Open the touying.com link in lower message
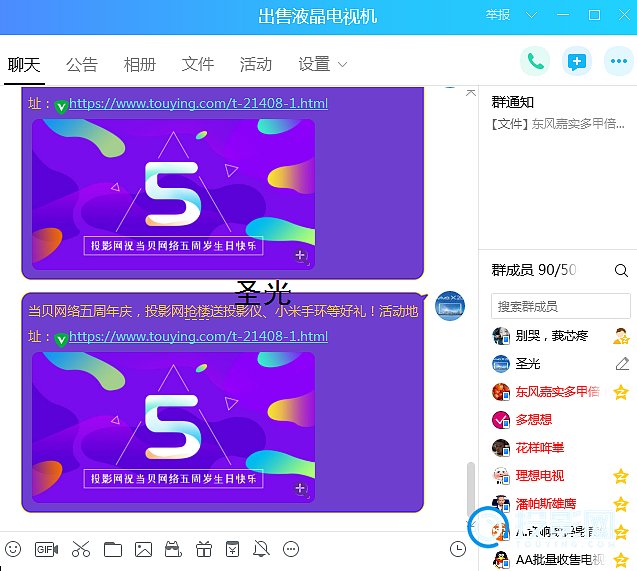The width and height of the screenshot is (637, 571). coord(199,336)
